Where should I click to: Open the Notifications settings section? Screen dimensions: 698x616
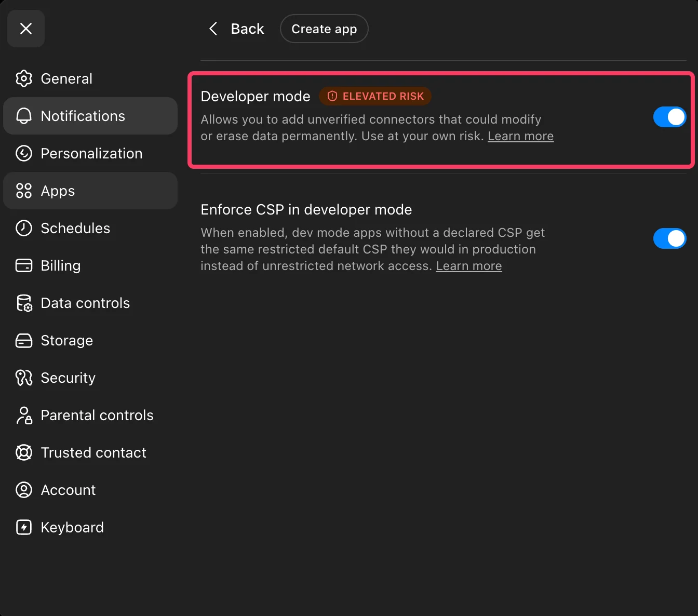(90, 116)
